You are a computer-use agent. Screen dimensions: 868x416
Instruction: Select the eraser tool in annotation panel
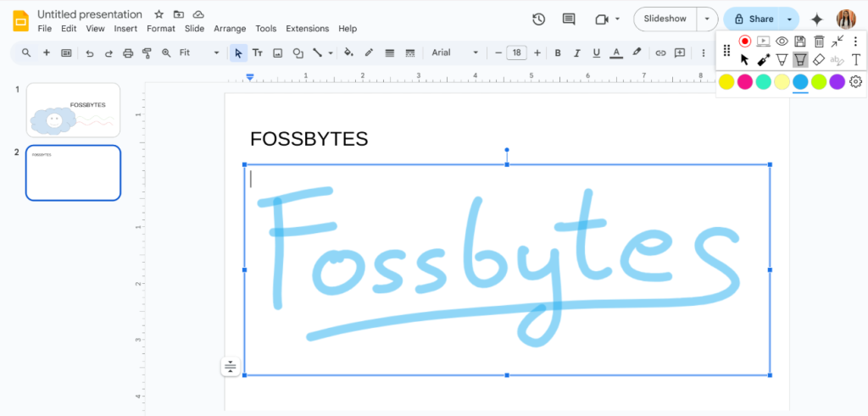coord(819,59)
